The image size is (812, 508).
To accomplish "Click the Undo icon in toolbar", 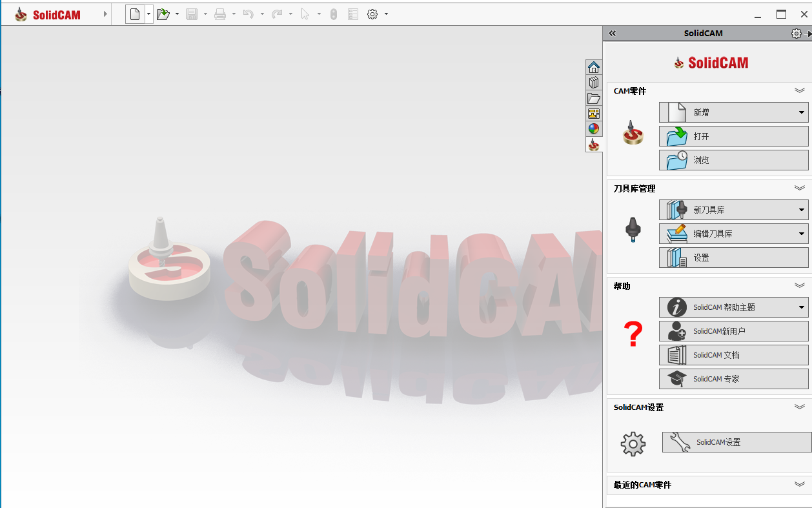I will pyautogui.click(x=249, y=14).
